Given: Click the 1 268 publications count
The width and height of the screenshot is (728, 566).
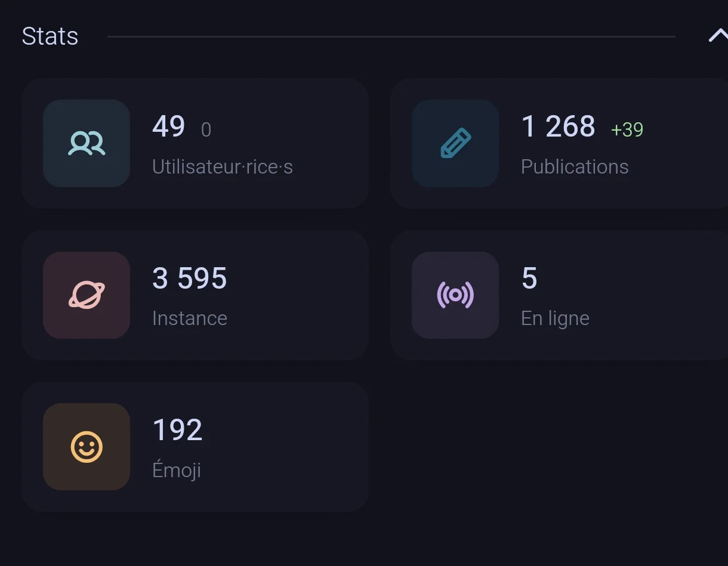Looking at the screenshot, I should pos(558,126).
